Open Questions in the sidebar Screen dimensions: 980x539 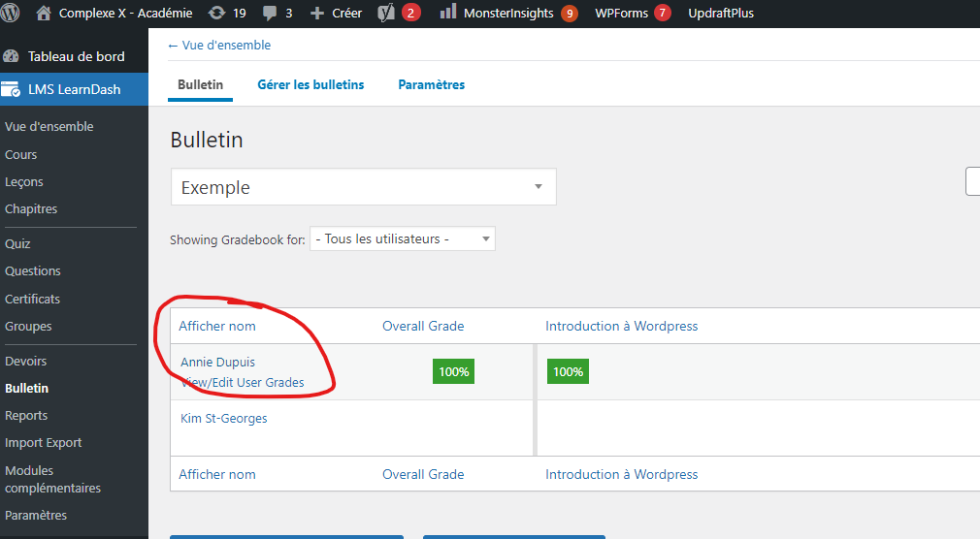tap(32, 271)
